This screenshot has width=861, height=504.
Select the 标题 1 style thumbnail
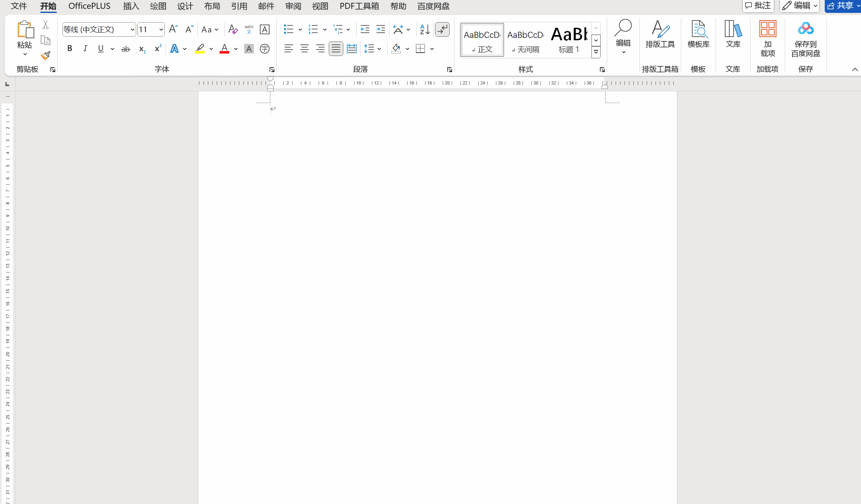(x=569, y=40)
